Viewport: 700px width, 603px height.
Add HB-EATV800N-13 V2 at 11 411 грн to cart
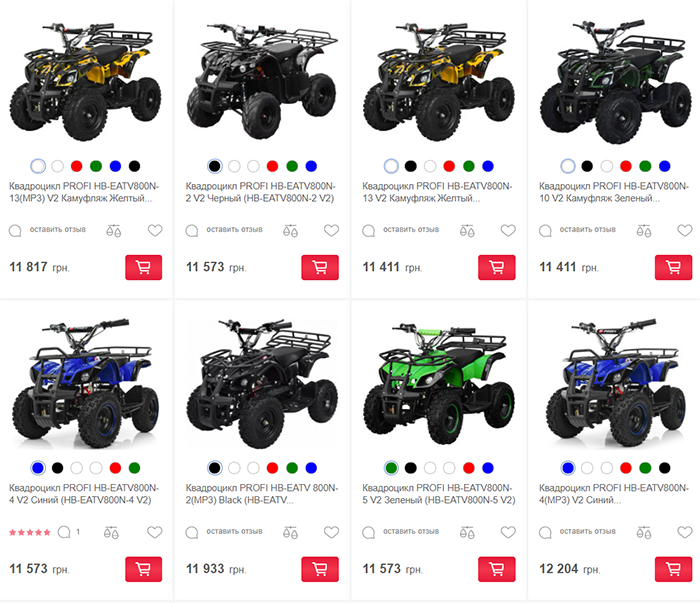pyautogui.click(x=497, y=267)
